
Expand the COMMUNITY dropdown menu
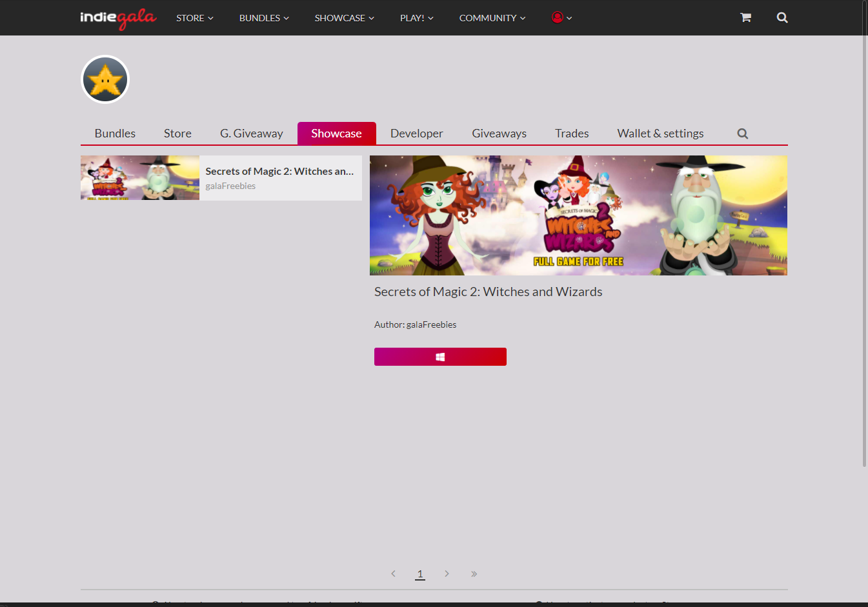pos(492,18)
